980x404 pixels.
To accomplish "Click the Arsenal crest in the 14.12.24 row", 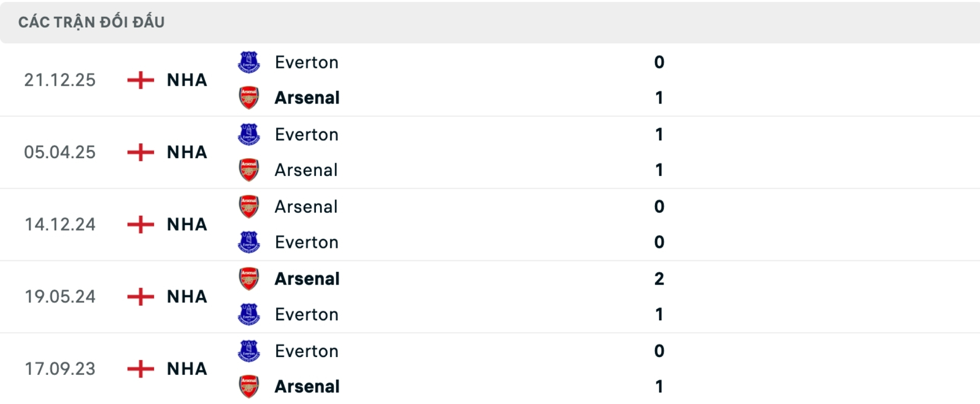I will pos(249,206).
